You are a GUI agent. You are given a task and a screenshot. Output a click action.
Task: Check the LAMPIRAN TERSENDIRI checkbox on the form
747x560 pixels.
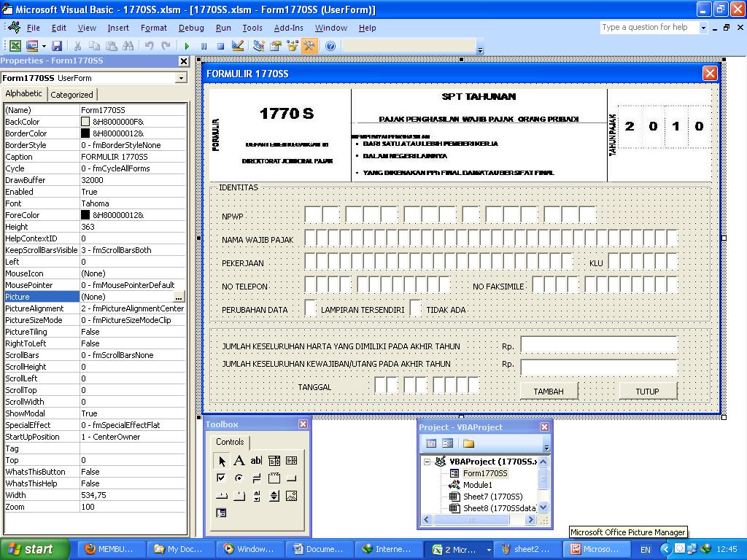pos(310,308)
